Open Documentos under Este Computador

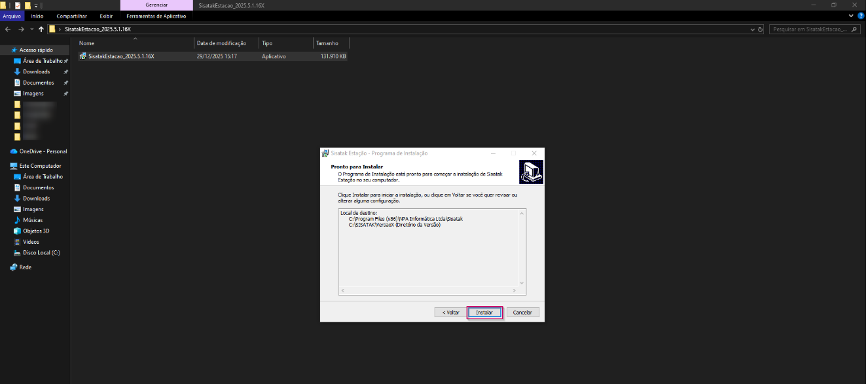[38, 187]
